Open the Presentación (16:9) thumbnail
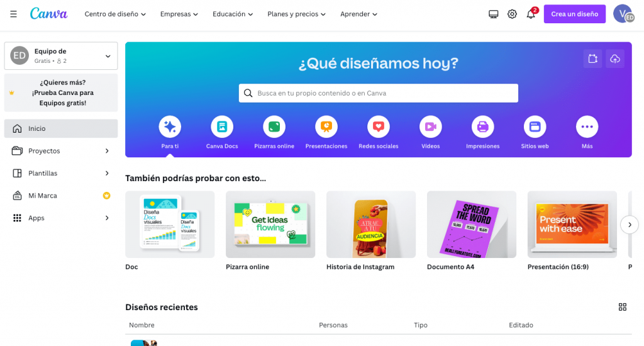This screenshot has height=346, width=644. click(x=572, y=225)
